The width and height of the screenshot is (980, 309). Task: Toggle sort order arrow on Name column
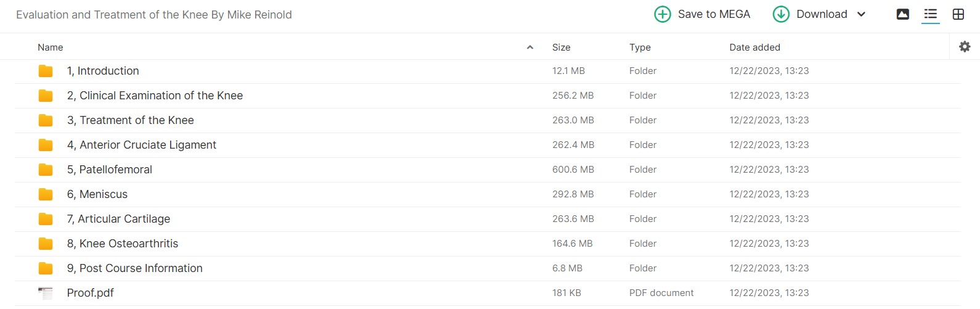pos(530,47)
